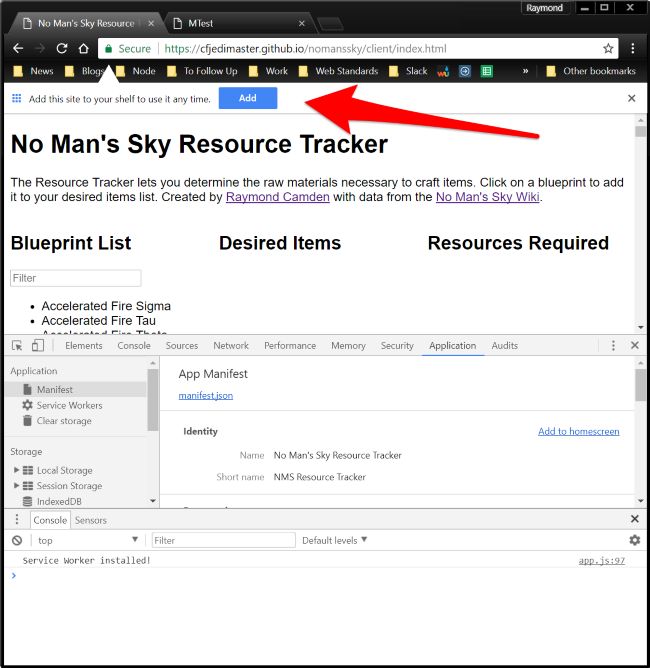Select the Sensors drawer tab
The height and width of the screenshot is (668, 650).
[x=91, y=520]
